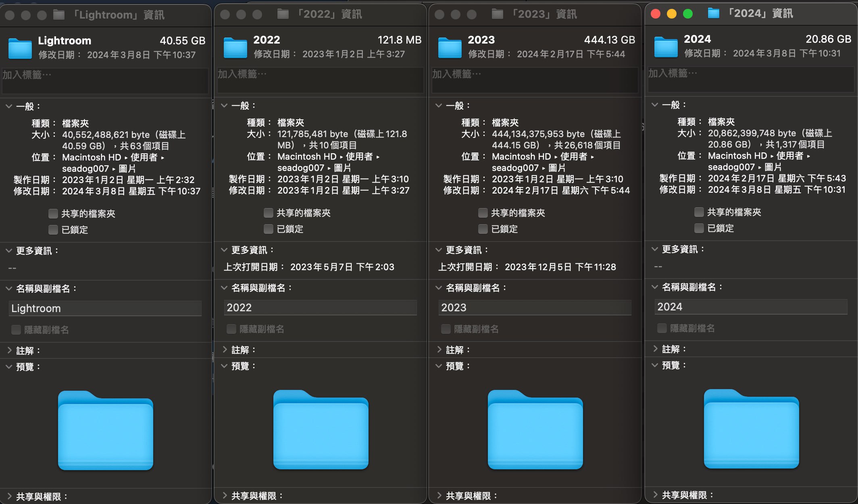
Task: Click the name field containing Lightroom
Action: pyautogui.click(x=105, y=308)
